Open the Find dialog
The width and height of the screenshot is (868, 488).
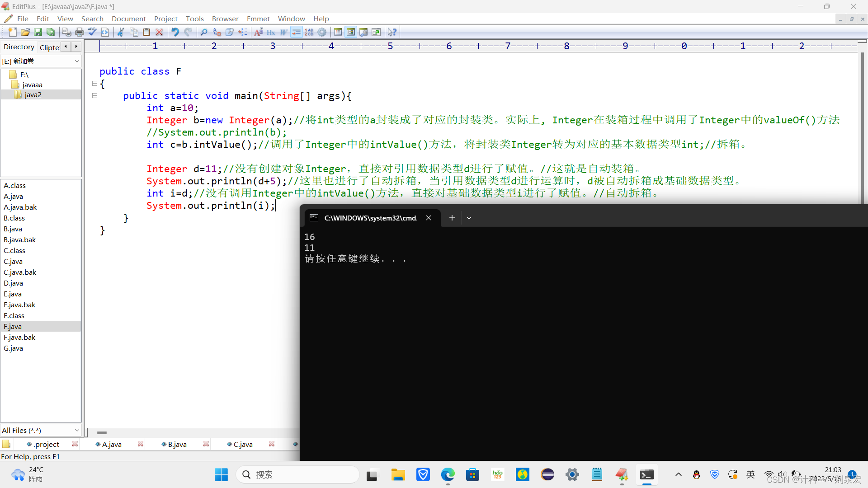[204, 32]
